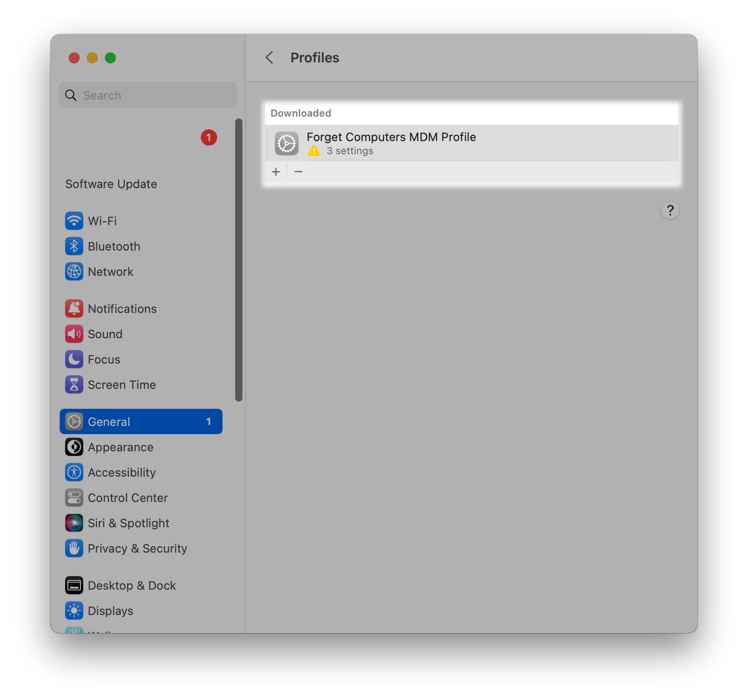748x700 pixels.
Task: Add a profile with plus button
Action: point(276,172)
